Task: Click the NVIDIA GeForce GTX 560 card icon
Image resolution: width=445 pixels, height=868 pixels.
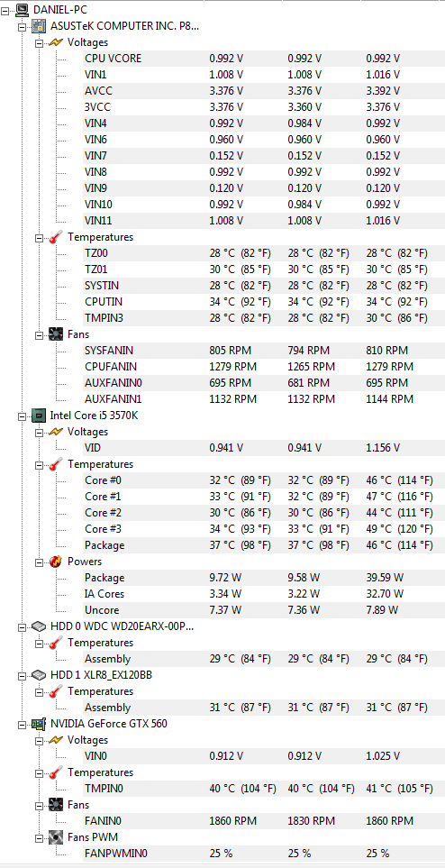Action: 39,724
